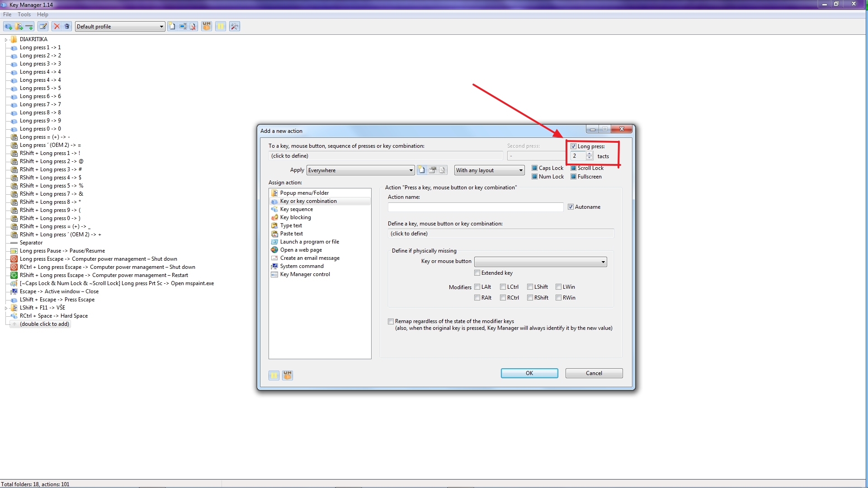The height and width of the screenshot is (488, 868).
Task: Click the Edit action toolbar icon
Action: (43, 26)
